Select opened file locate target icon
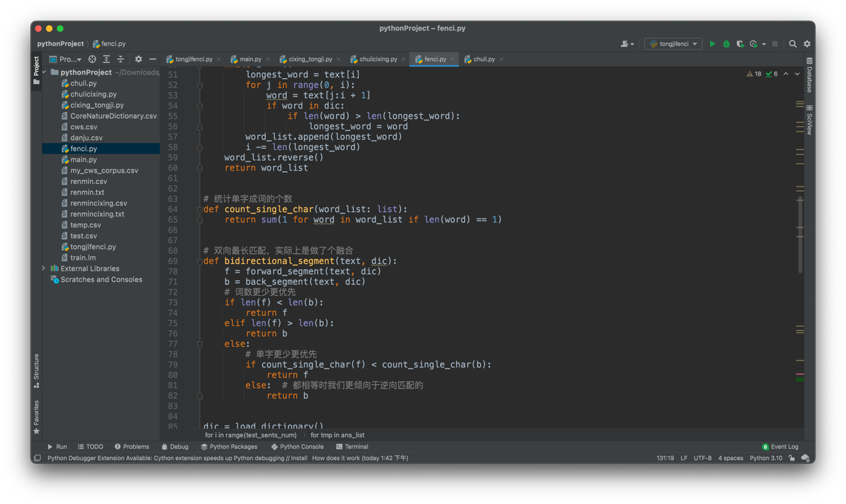846x504 pixels. point(92,59)
